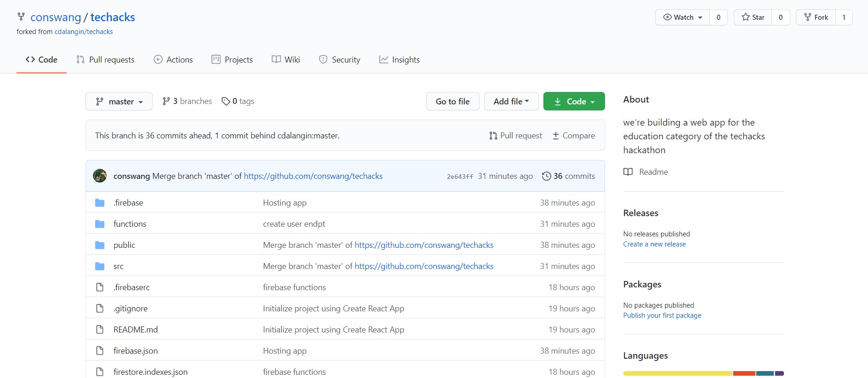
Task: Click the Go to file button
Action: point(453,101)
